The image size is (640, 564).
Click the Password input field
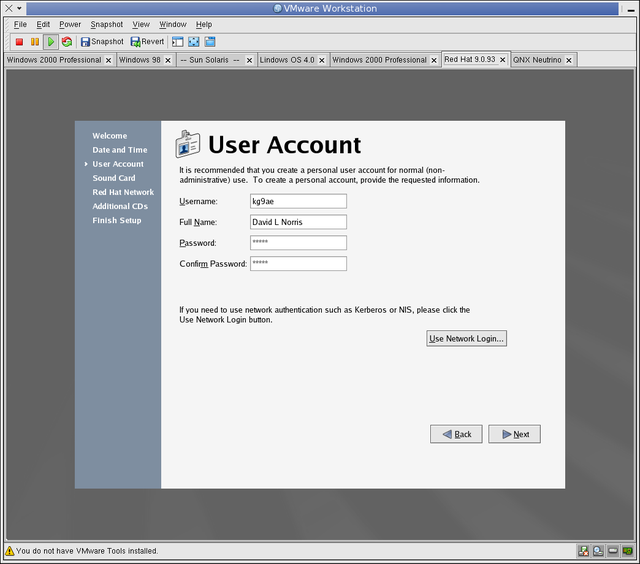coord(298,243)
